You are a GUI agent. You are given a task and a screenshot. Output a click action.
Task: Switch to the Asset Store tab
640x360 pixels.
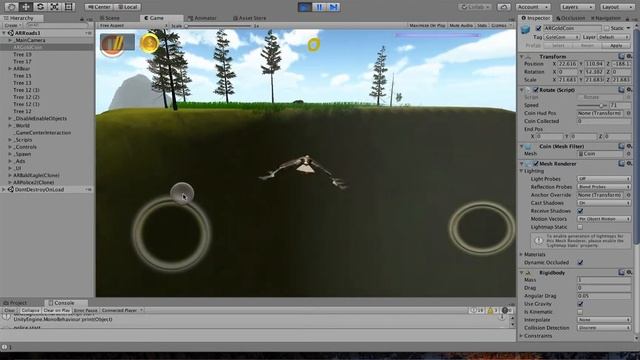[249, 18]
